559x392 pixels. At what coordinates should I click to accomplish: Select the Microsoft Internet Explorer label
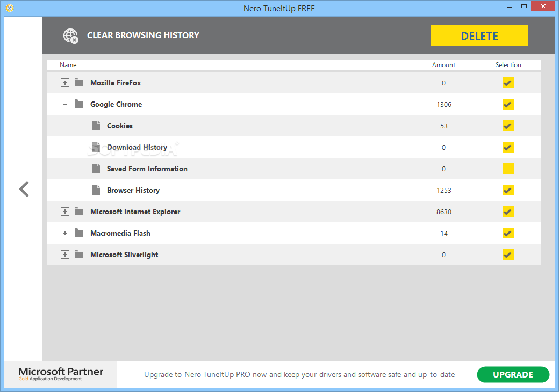(135, 212)
